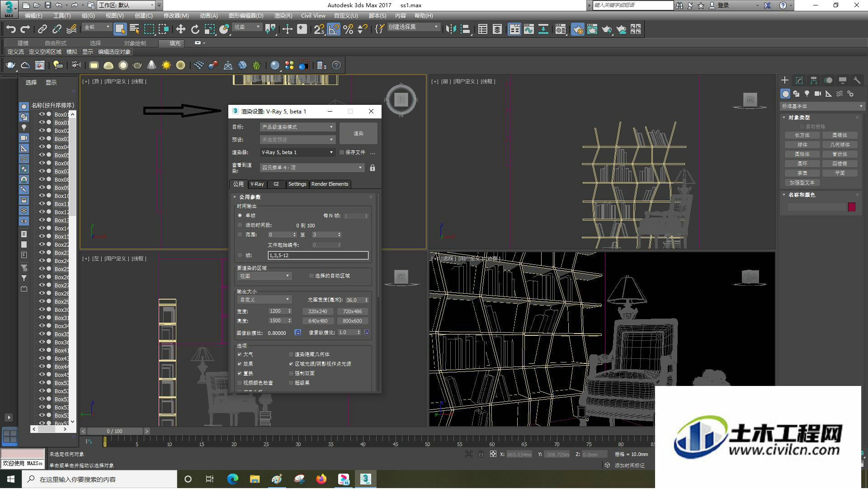
Task: Click the Mirror tool icon
Action: 451,29
